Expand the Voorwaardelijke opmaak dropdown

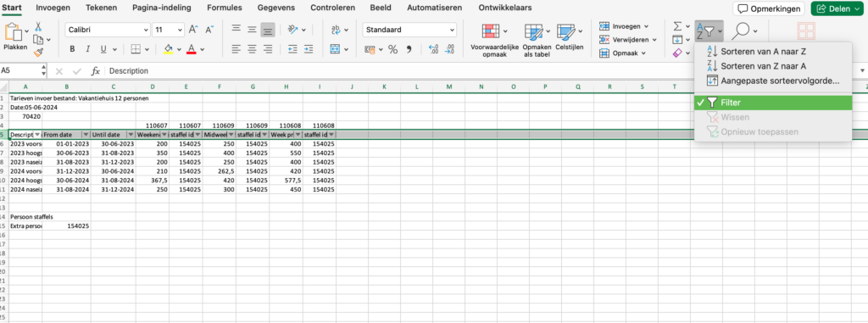click(505, 31)
